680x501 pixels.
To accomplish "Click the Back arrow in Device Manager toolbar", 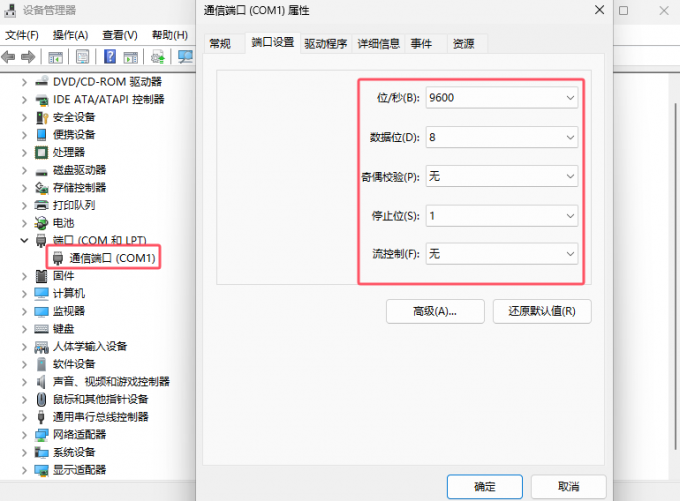I will pos(8,57).
